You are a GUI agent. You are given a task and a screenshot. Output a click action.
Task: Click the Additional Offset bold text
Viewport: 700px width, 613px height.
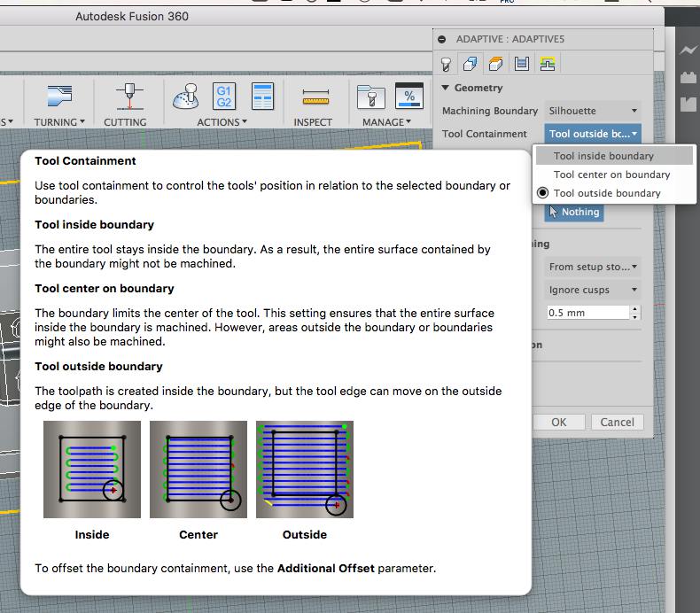[326, 568]
